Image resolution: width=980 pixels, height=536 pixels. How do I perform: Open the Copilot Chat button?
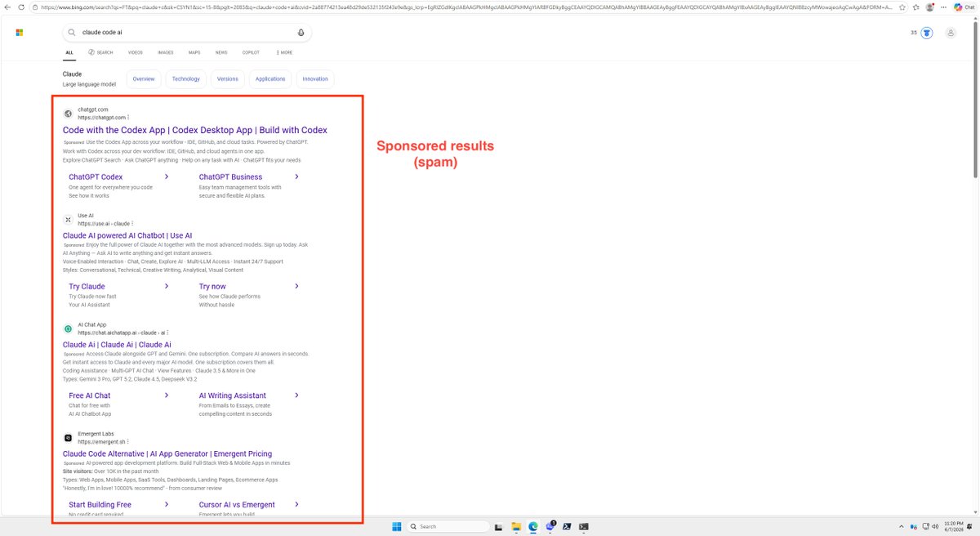pyautogui.click(x=964, y=7)
